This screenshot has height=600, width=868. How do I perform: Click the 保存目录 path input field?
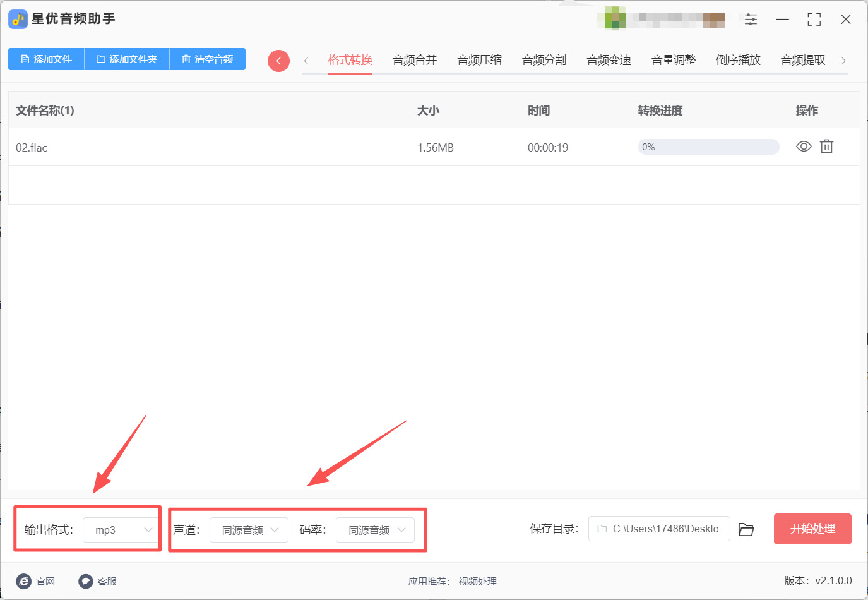[659, 529]
